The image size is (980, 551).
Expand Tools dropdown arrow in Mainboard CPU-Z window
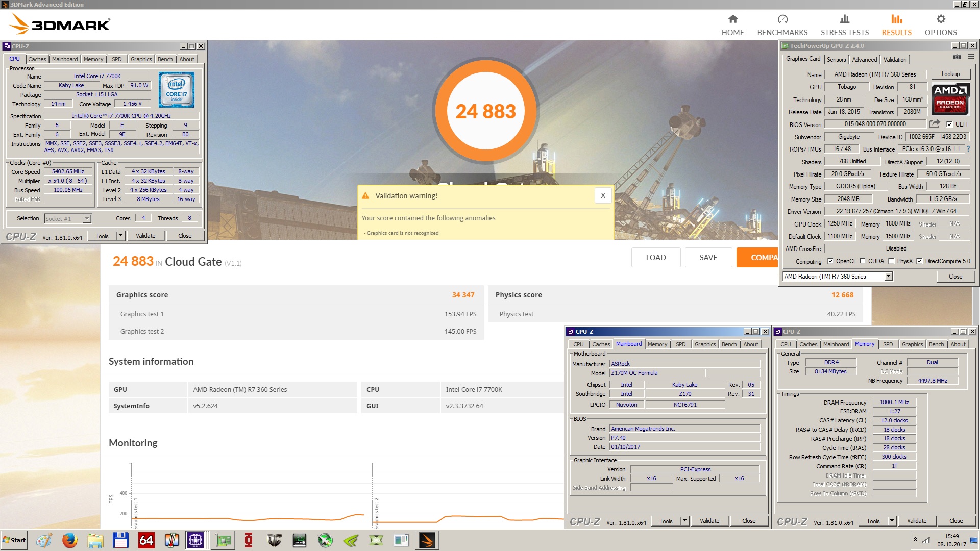pos(684,521)
